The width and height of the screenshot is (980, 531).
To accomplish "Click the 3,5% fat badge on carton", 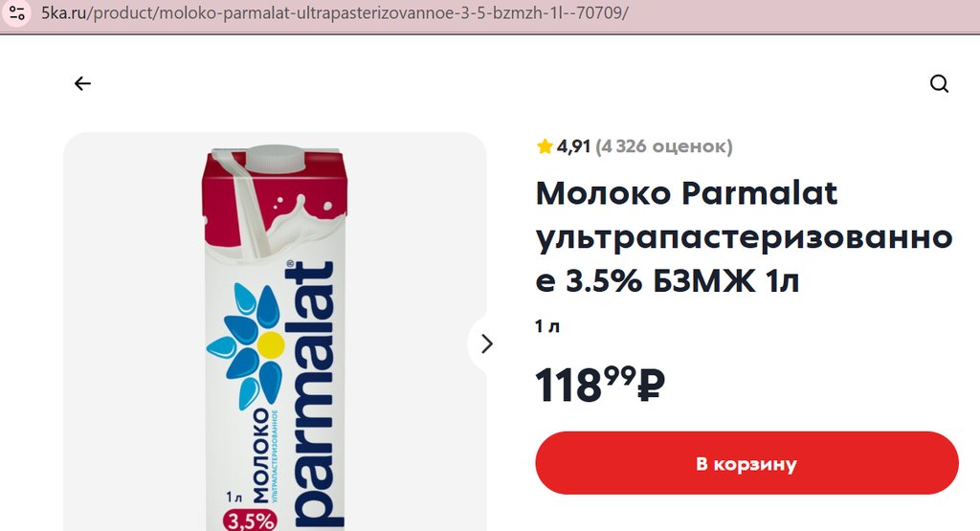I will click(250, 520).
